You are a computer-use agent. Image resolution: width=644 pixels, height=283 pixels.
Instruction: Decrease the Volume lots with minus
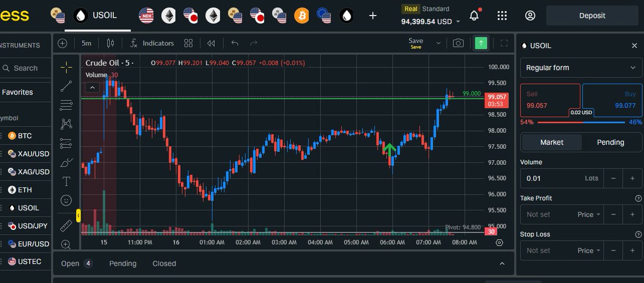coord(613,178)
